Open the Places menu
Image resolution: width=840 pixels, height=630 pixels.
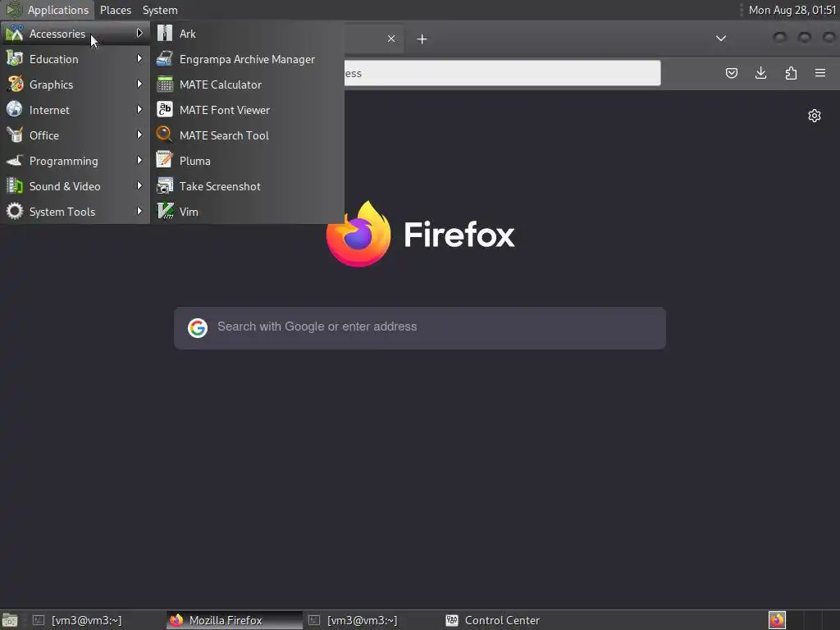click(x=115, y=10)
